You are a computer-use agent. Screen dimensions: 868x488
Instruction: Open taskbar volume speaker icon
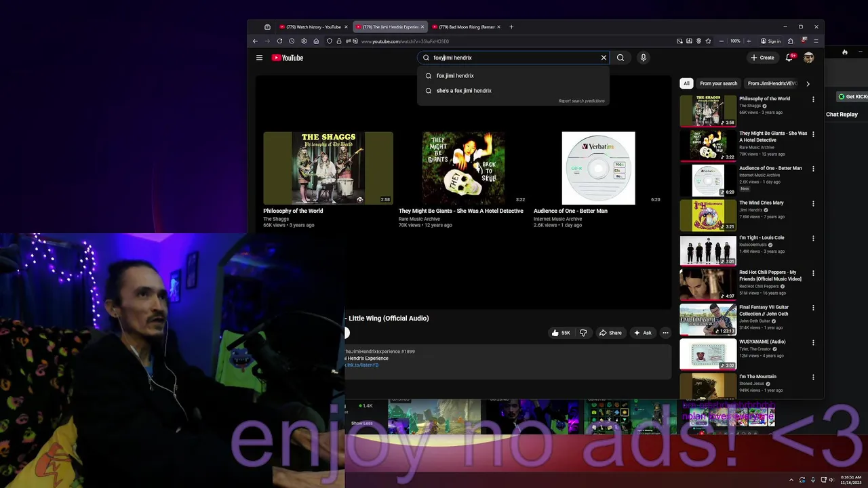click(x=831, y=480)
